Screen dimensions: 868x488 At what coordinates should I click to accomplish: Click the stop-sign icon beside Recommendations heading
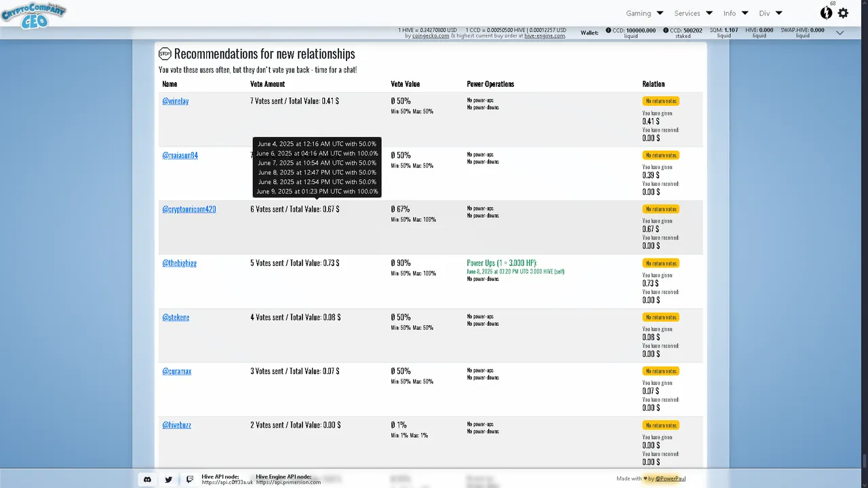(165, 54)
